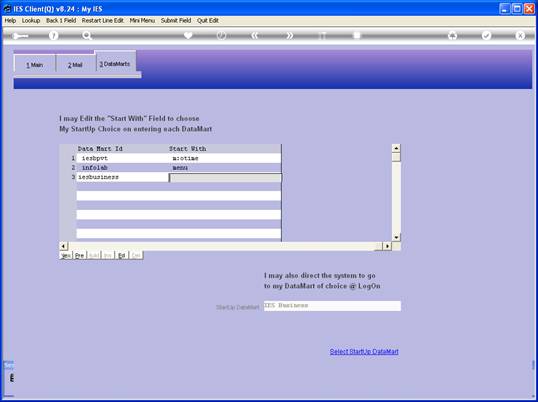Click the Start With field for iesbusiness
This screenshot has width=538, height=402.
(x=225, y=178)
